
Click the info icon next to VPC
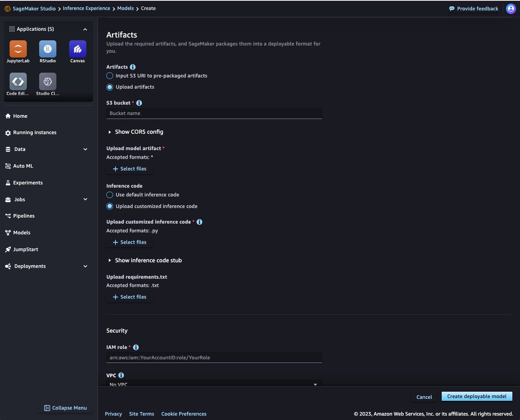pyautogui.click(x=121, y=375)
